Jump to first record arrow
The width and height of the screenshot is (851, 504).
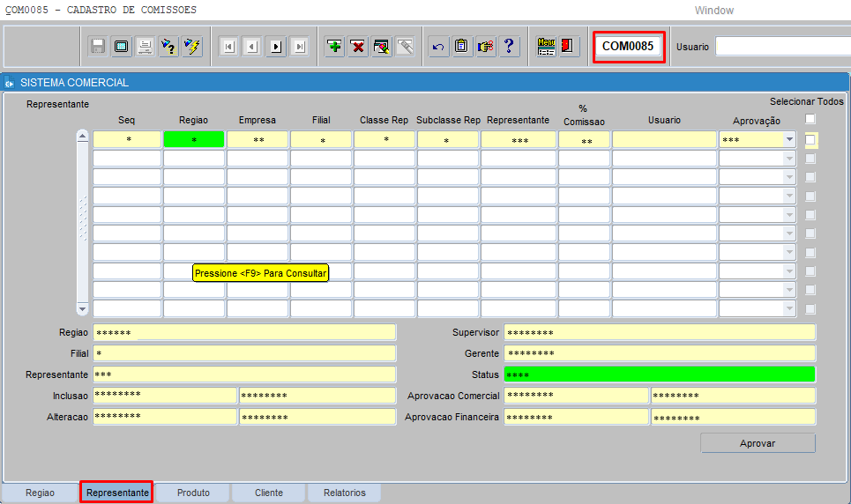pyautogui.click(x=228, y=47)
